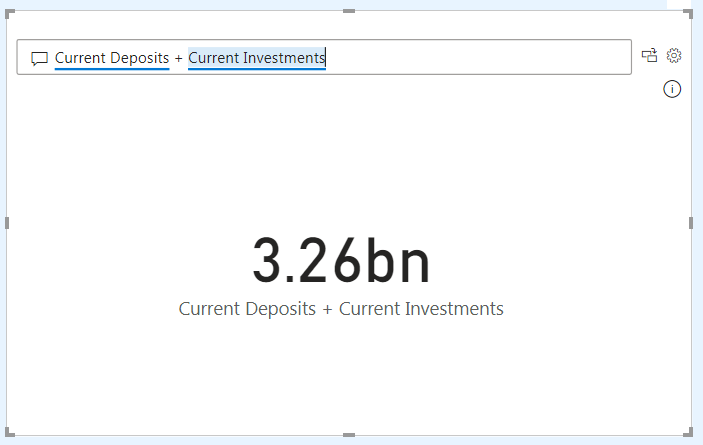
Task: Open the info circle icon
Action: (672, 89)
